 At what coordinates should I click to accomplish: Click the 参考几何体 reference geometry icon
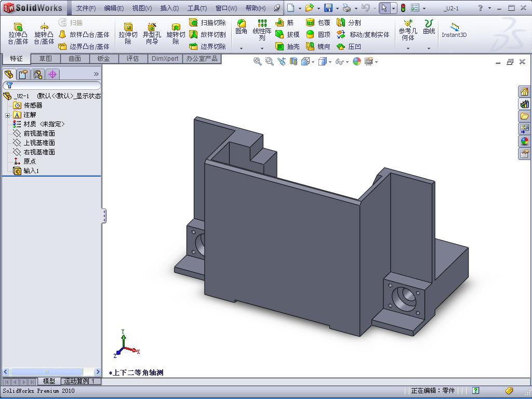pos(408,30)
